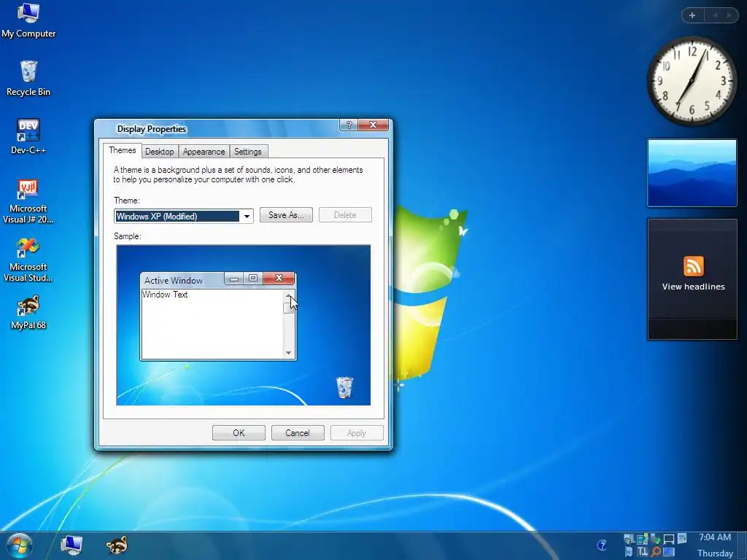Click the Display Properties help question button

(x=349, y=125)
